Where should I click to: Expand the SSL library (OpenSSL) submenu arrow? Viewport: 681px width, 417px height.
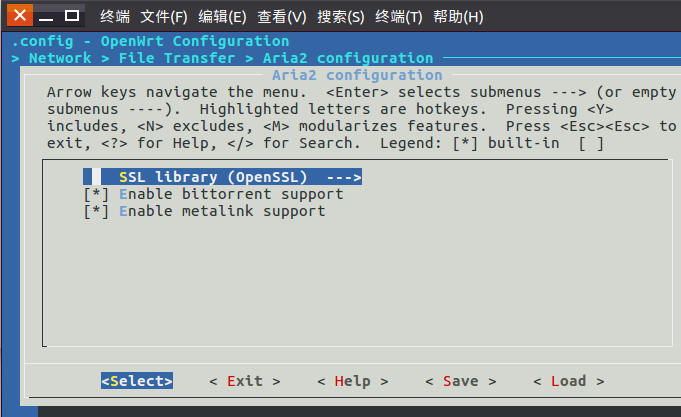click(344, 177)
